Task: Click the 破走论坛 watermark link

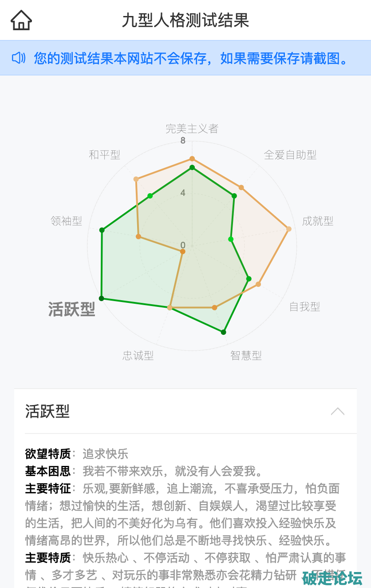Action: coord(332,578)
